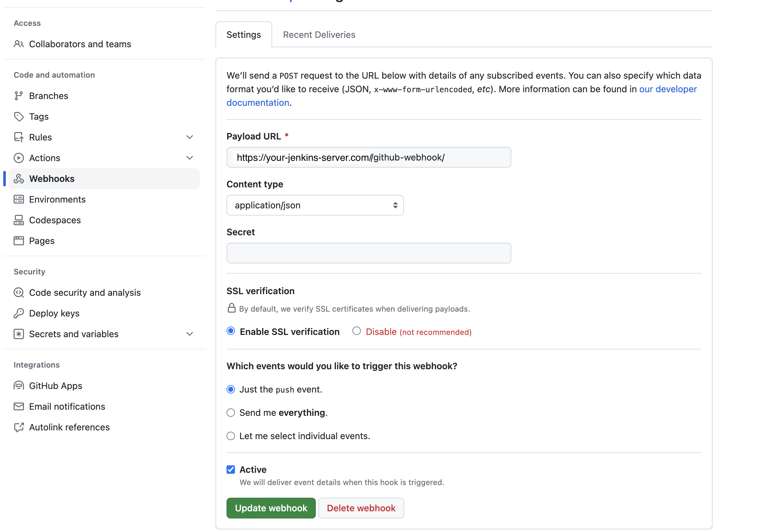Click the Tags icon
The width and height of the screenshot is (776, 532).
[x=19, y=116]
